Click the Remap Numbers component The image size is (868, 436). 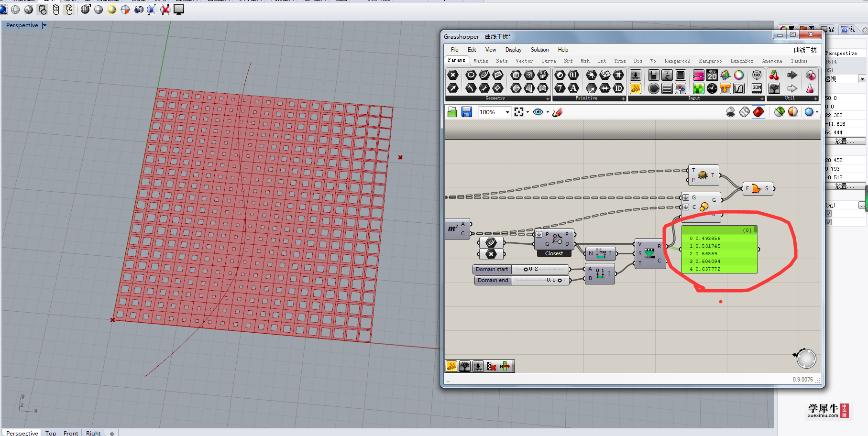pyautogui.click(x=649, y=253)
